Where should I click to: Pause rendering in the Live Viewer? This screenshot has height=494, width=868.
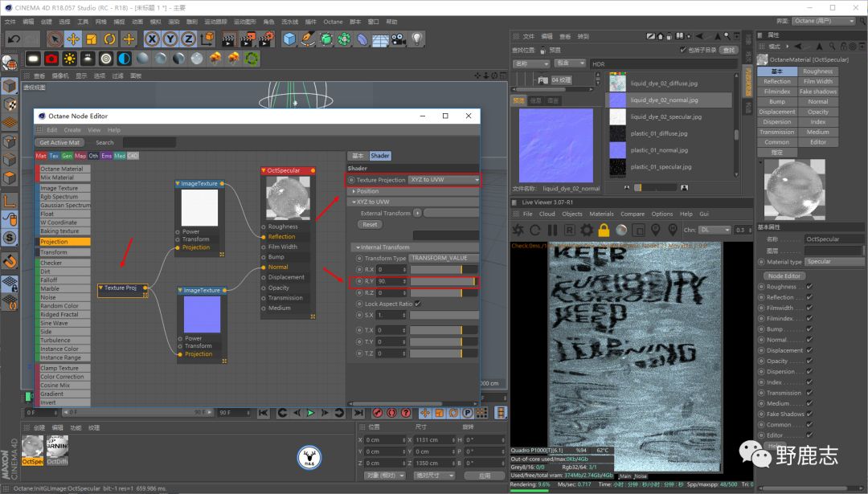(x=552, y=230)
